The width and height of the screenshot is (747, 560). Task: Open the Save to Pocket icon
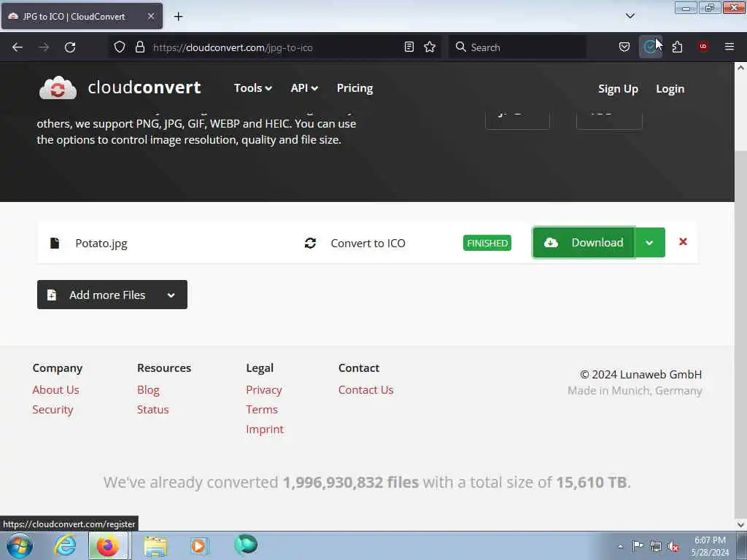[x=624, y=47]
